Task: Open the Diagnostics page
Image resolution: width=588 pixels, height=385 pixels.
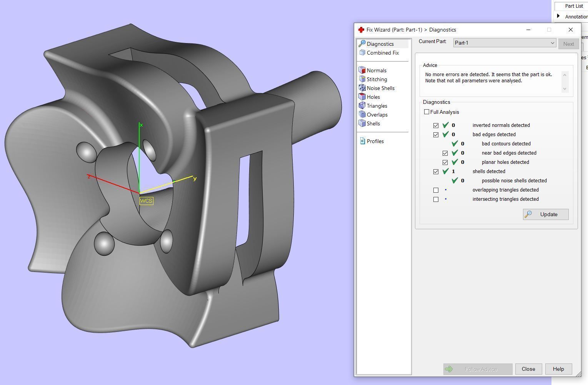Action: [x=380, y=44]
